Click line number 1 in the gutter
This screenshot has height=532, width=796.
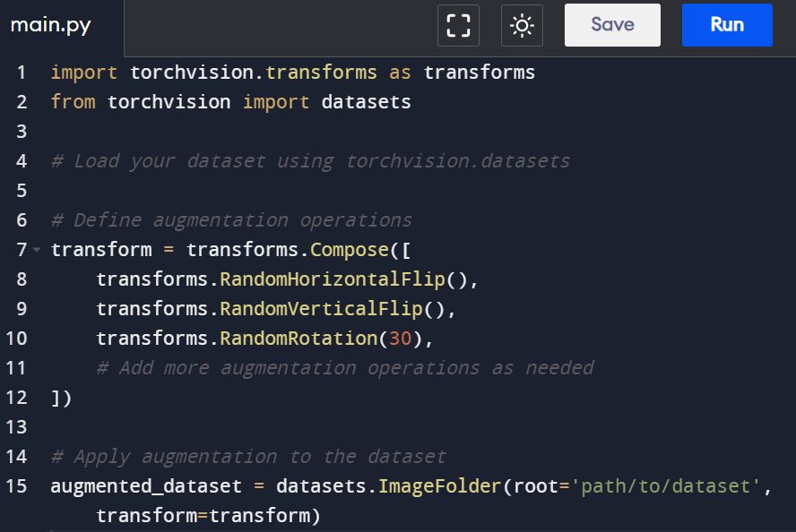click(22, 73)
